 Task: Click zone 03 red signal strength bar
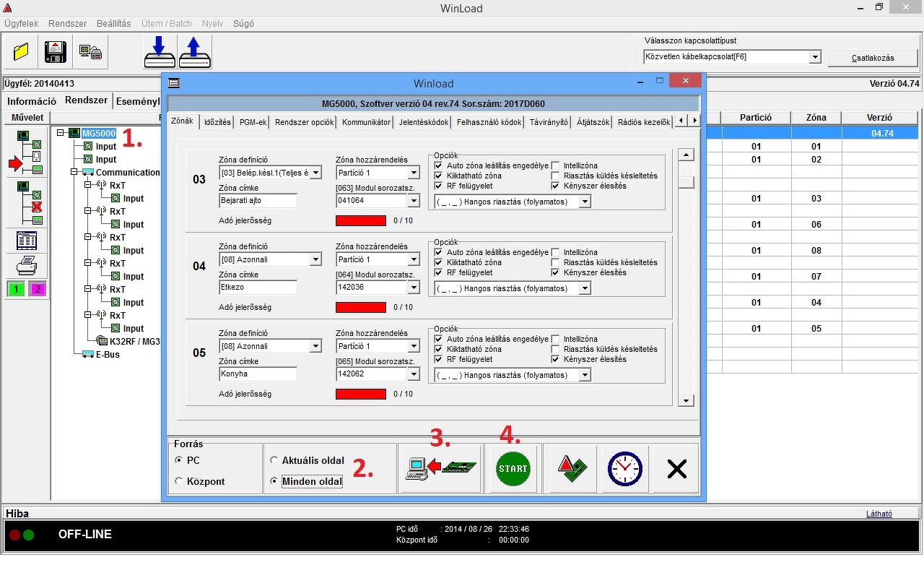pyautogui.click(x=361, y=220)
